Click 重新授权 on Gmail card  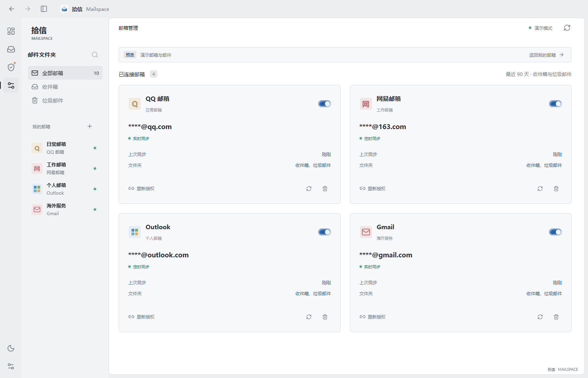pos(372,317)
